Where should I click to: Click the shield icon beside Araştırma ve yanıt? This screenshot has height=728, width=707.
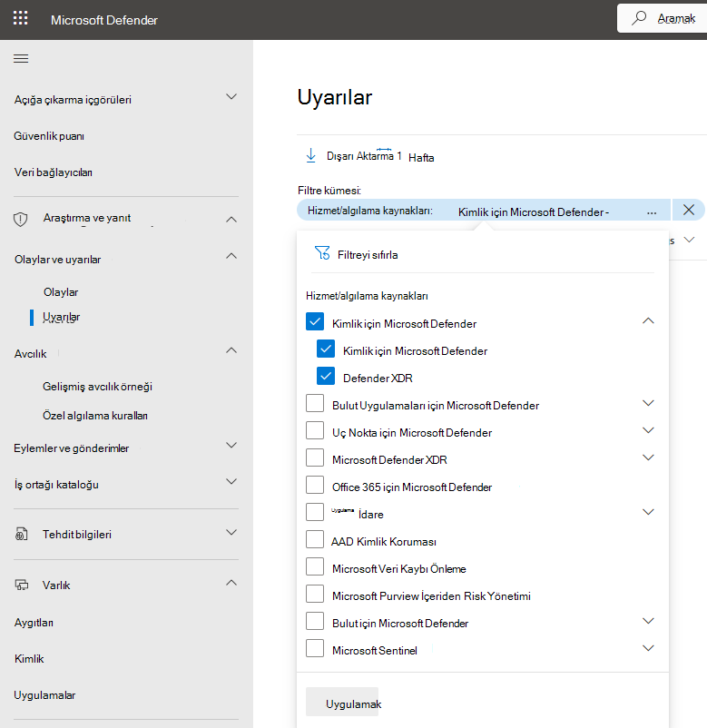(21, 219)
